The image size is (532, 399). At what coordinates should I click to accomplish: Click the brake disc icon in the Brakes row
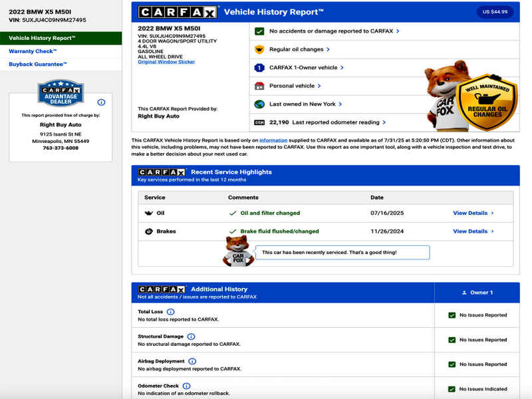(x=148, y=231)
